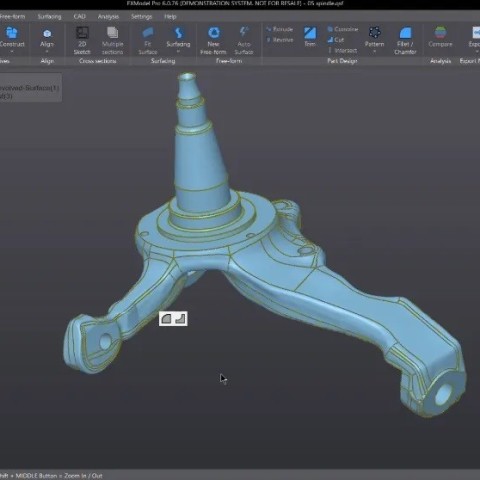Select the Revolved-Surface(1) label
This screenshot has width=480, height=480.
point(30,88)
